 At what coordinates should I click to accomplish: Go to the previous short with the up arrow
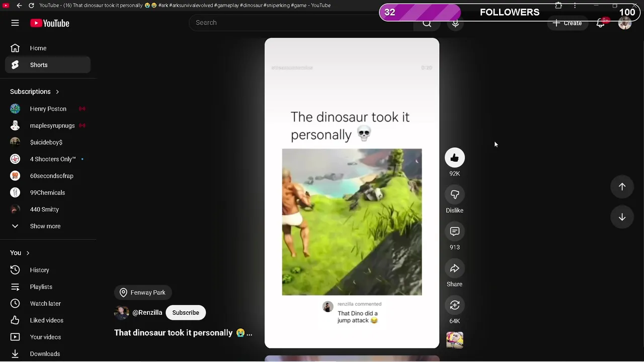coord(622,187)
